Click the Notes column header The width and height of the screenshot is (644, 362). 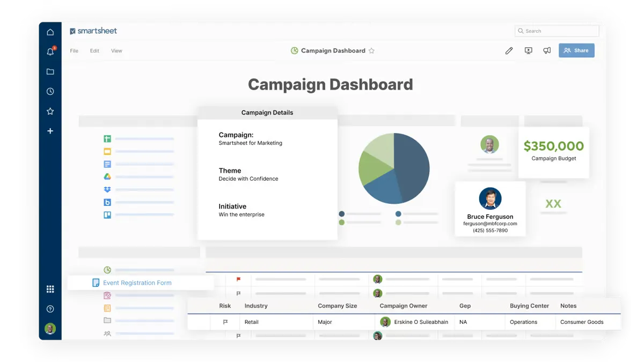tap(568, 306)
